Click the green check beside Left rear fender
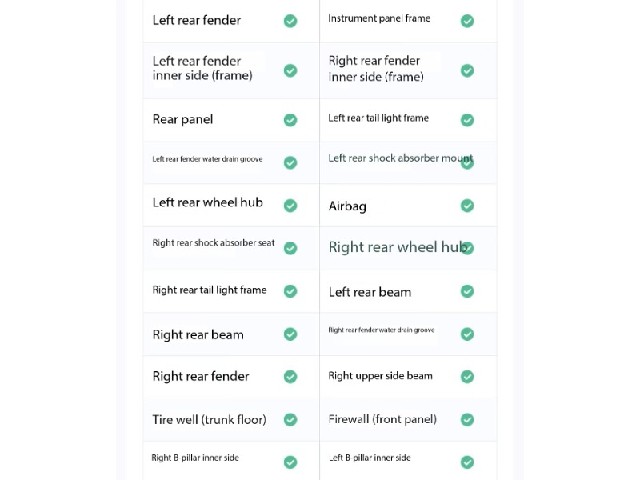 [290, 21]
